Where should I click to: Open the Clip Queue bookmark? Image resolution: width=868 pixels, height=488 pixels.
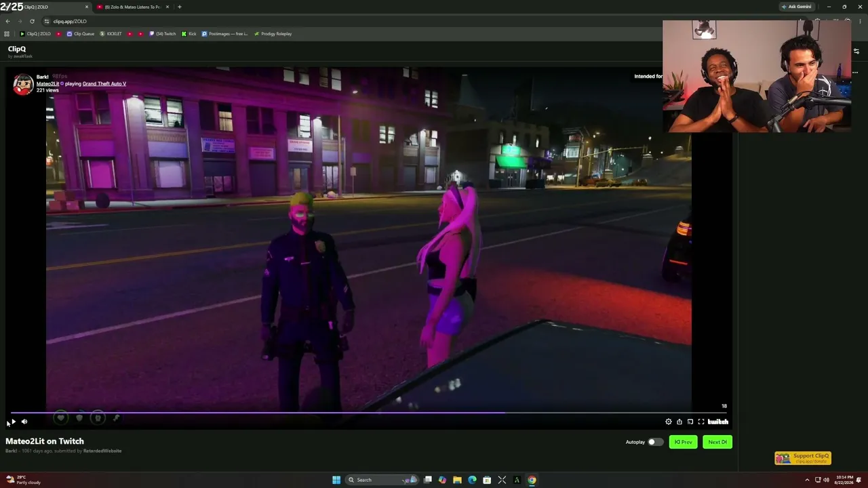[x=81, y=34]
